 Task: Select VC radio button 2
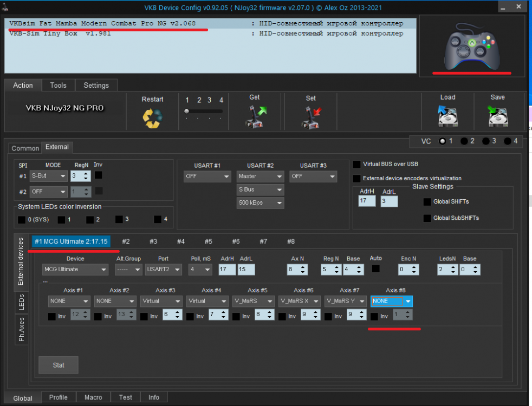tap(464, 141)
